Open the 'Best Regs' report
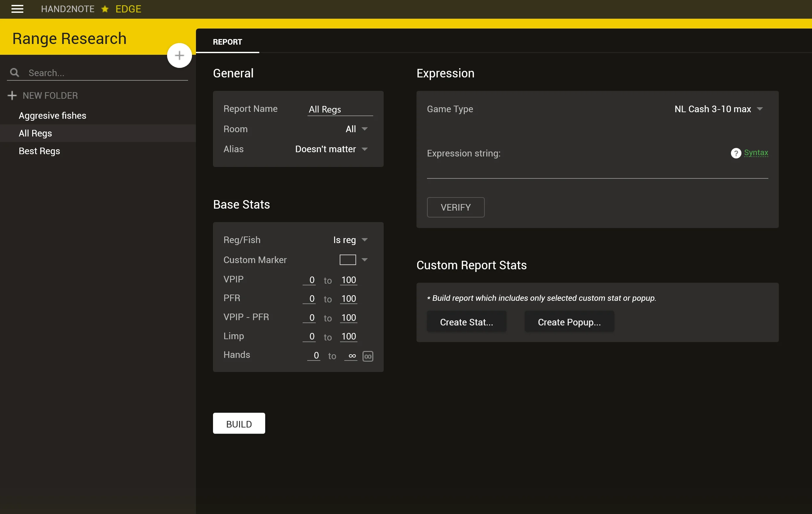Viewport: 812px width, 514px height. tap(39, 151)
